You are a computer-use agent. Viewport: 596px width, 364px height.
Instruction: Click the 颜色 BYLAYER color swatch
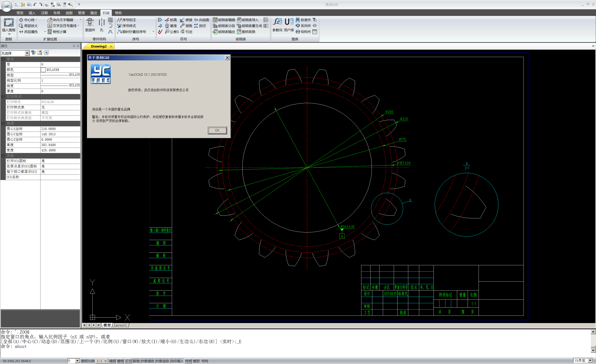[x=43, y=70]
